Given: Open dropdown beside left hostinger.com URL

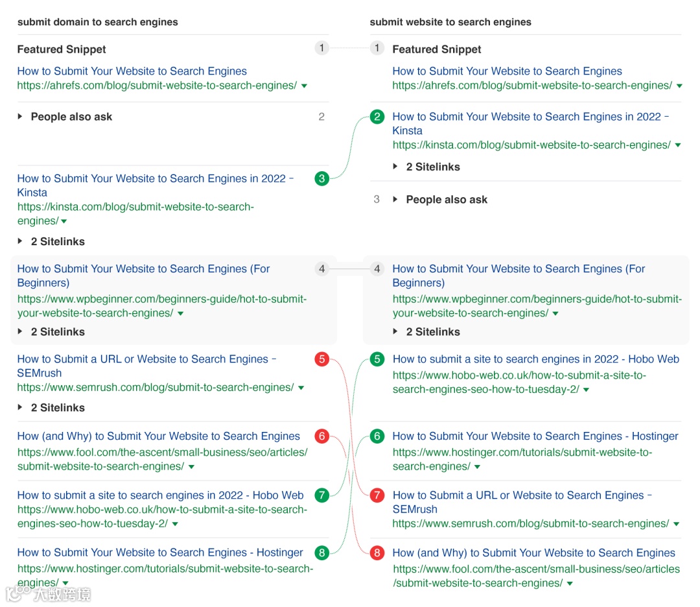Looking at the screenshot, I should click(x=65, y=583).
